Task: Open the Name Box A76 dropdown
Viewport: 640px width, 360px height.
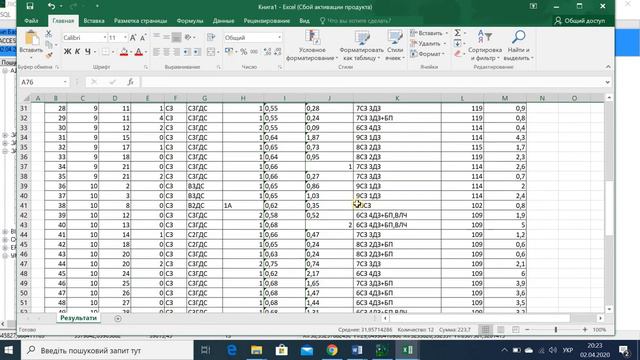Action: (65, 82)
